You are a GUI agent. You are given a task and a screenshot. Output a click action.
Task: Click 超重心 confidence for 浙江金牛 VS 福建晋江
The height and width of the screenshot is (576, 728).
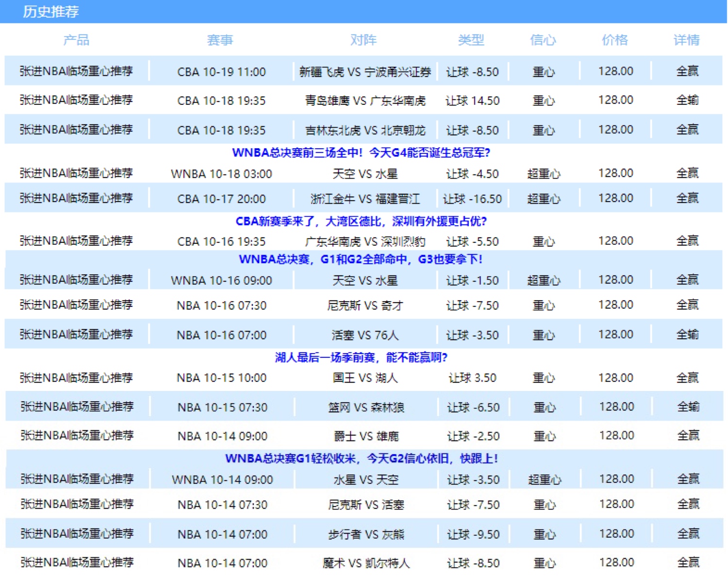point(544,199)
